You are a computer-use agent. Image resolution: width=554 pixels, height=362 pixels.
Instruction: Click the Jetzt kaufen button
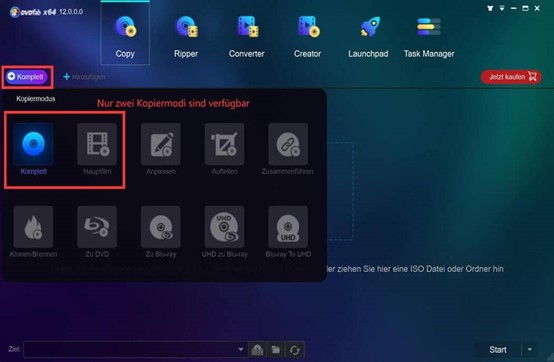[x=511, y=77]
